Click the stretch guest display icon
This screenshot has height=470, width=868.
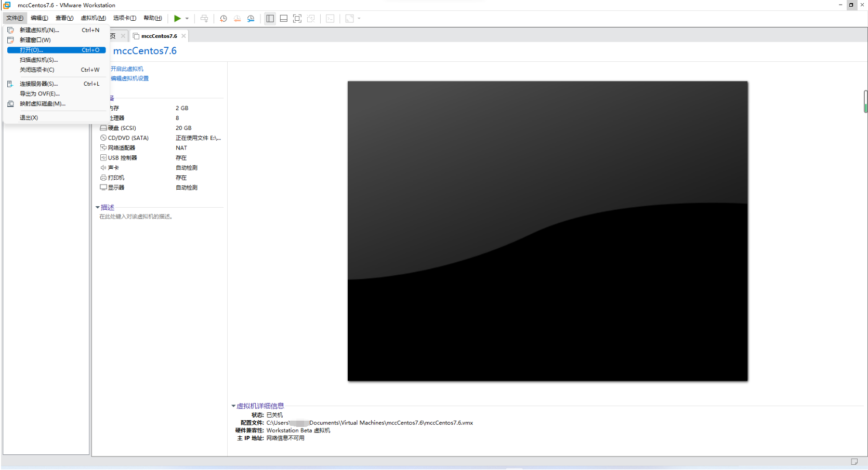point(350,19)
